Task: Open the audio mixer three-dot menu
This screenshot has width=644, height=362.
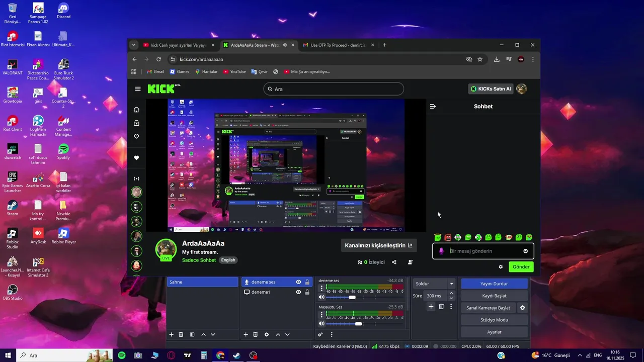Action: pyautogui.click(x=332, y=335)
